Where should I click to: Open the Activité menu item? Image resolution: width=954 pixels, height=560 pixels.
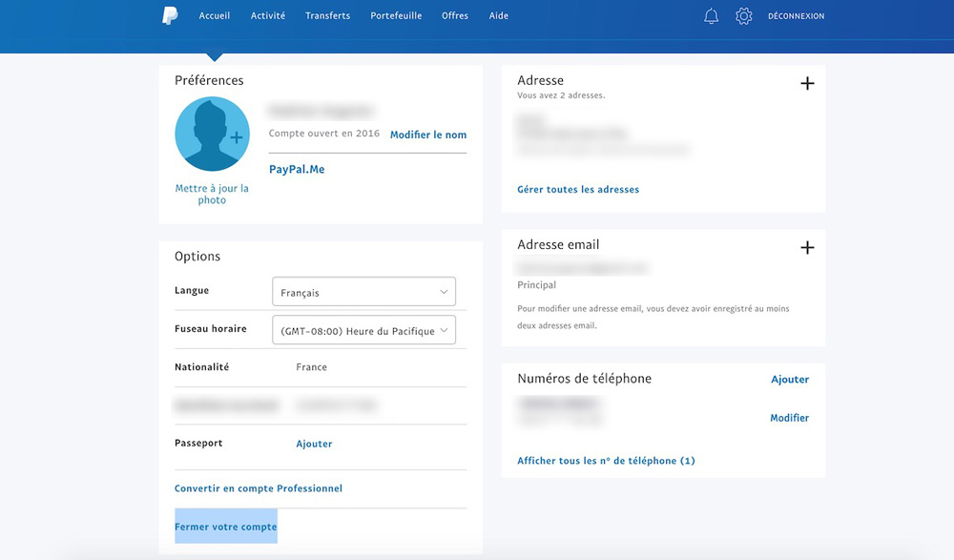268,16
